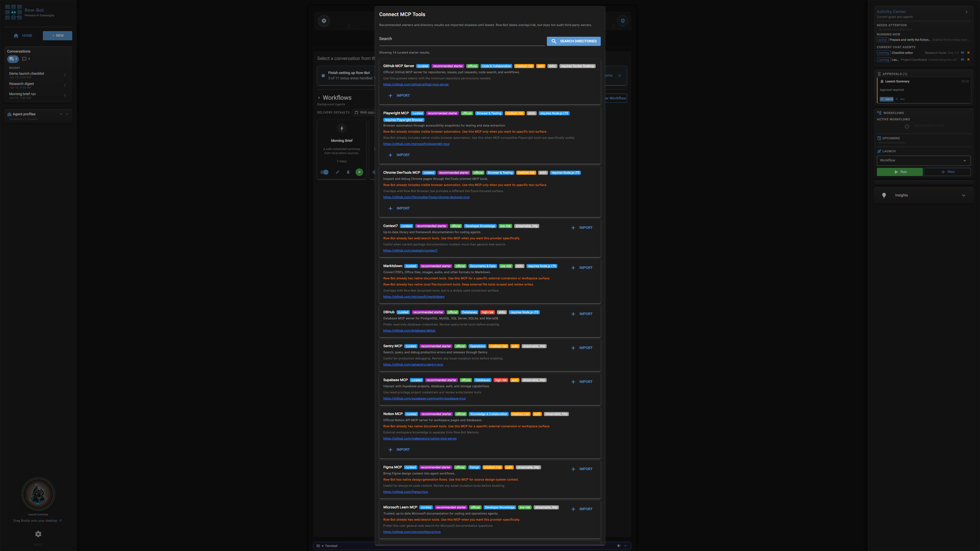
Task: Click New button in Launch section
Action: [947, 172]
